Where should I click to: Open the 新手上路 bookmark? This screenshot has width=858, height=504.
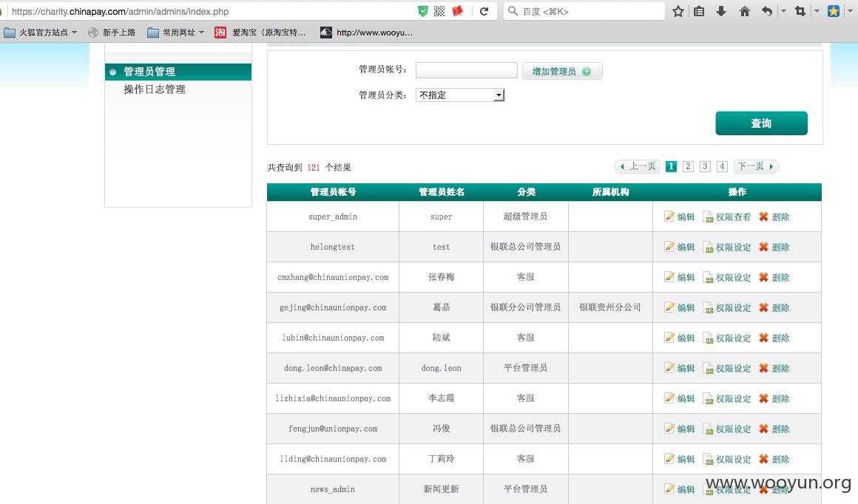112,33
